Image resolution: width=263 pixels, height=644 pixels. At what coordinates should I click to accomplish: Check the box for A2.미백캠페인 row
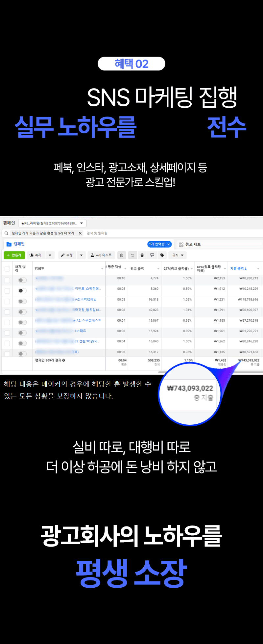pos(7,301)
